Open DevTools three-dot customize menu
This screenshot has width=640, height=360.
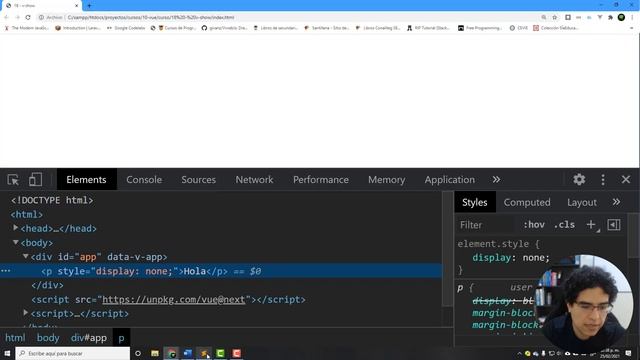pos(603,180)
